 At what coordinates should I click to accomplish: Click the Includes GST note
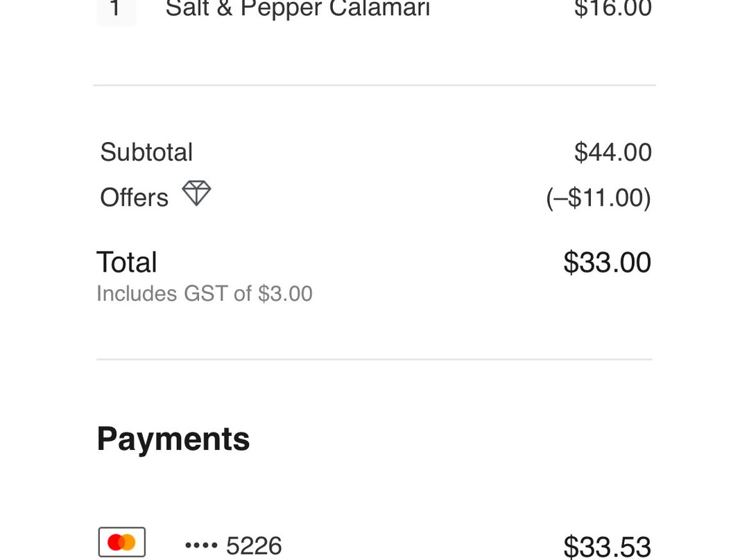[x=204, y=294]
